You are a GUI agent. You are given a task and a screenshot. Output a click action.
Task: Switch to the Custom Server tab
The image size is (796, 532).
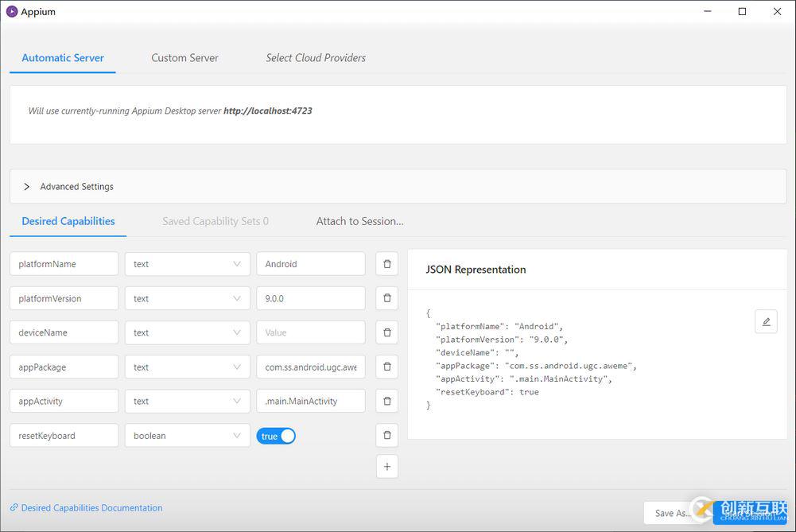[184, 58]
